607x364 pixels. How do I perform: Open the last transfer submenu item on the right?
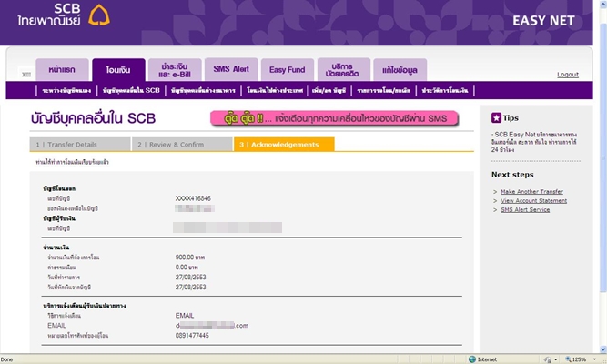[x=445, y=91]
